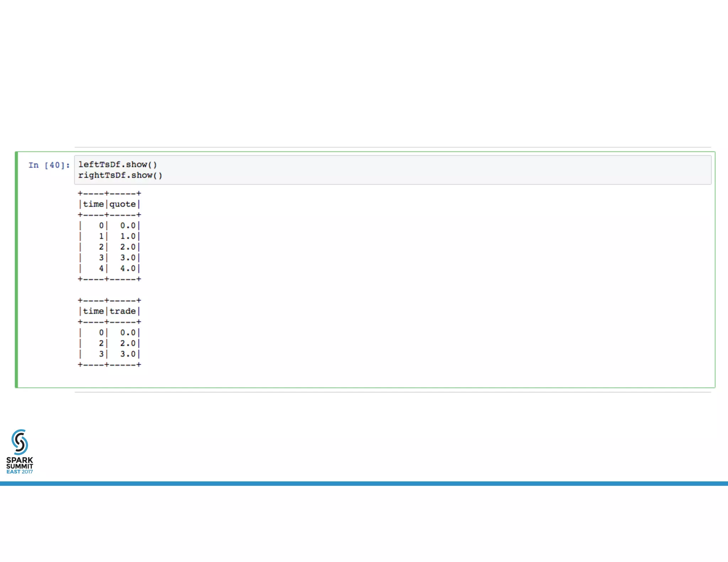Click the time header in trade table

point(93,311)
